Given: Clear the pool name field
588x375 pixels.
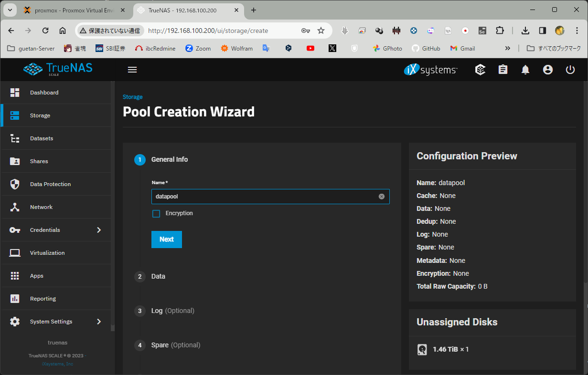Looking at the screenshot, I should pos(382,197).
